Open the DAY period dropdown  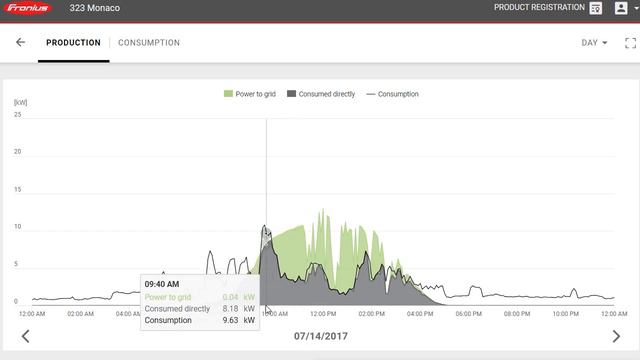point(594,42)
